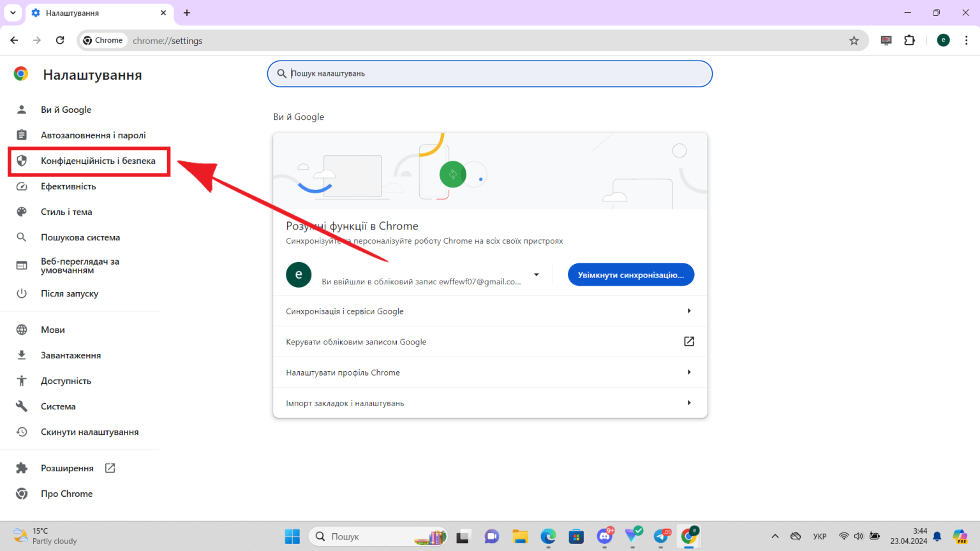Reload the page with the refresh icon

tap(60, 40)
